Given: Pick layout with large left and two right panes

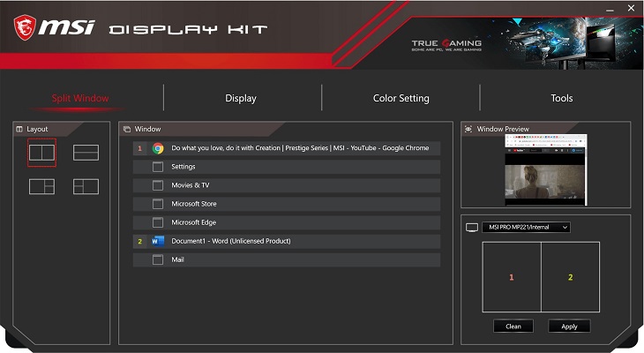Looking at the screenshot, I should (41, 186).
